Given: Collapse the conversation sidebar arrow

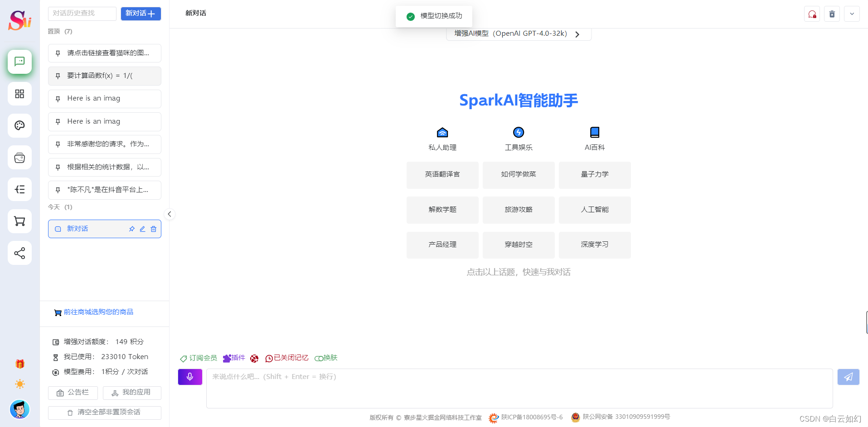Looking at the screenshot, I should pyautogui.click(x=169, y=214).
